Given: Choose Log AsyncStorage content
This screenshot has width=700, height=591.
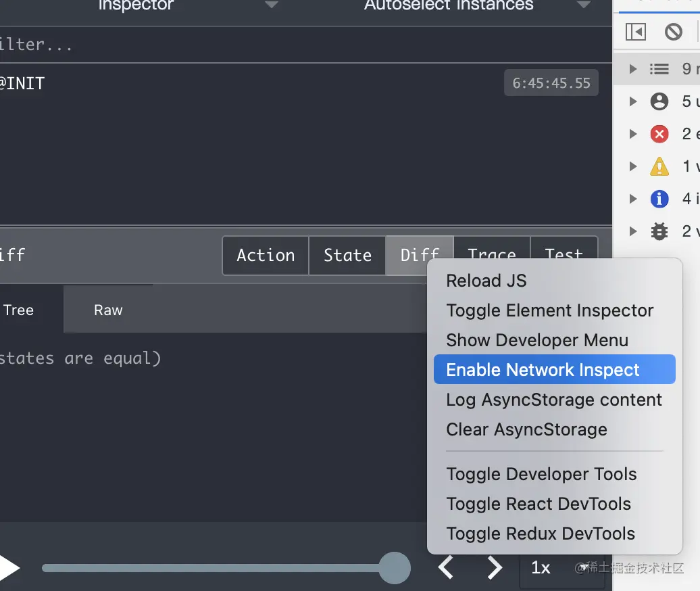Looking at the screenshot, I should [555, 400].
